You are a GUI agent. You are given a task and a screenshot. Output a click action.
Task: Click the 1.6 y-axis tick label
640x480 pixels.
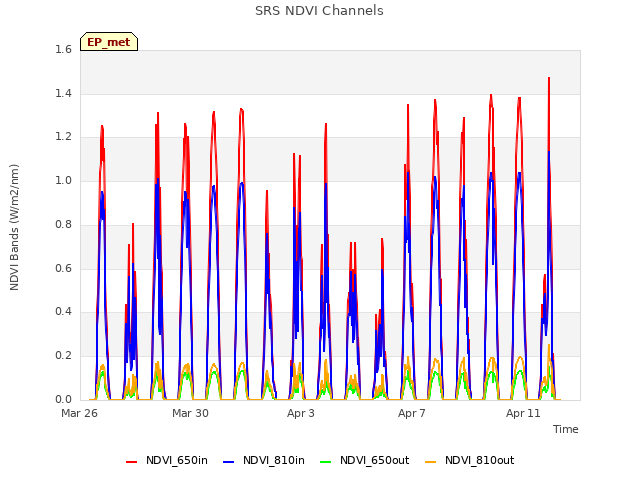pyautogui.click(x=63, y=49)
